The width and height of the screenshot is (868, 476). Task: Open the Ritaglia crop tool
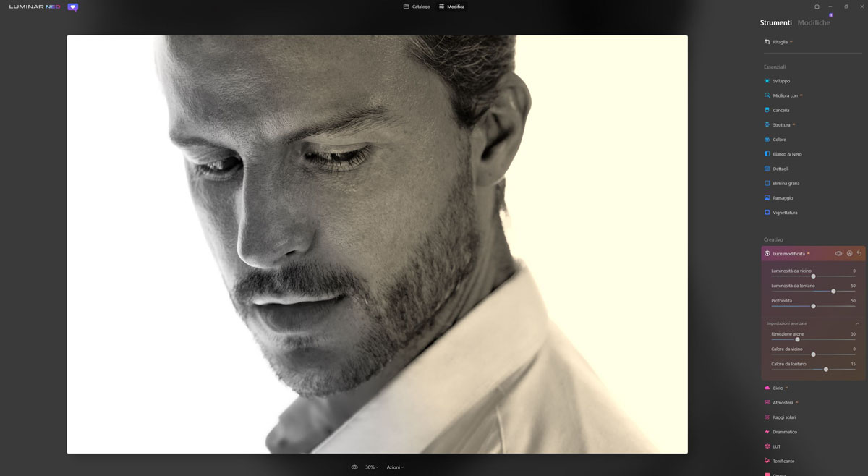(779, 42)
